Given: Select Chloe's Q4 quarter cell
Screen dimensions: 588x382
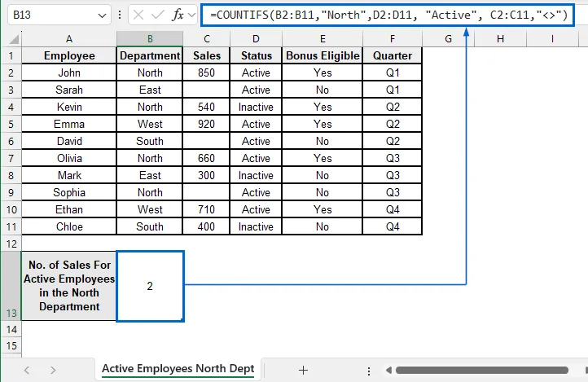Looking at the screenshot, I should [x=393, y=226].
